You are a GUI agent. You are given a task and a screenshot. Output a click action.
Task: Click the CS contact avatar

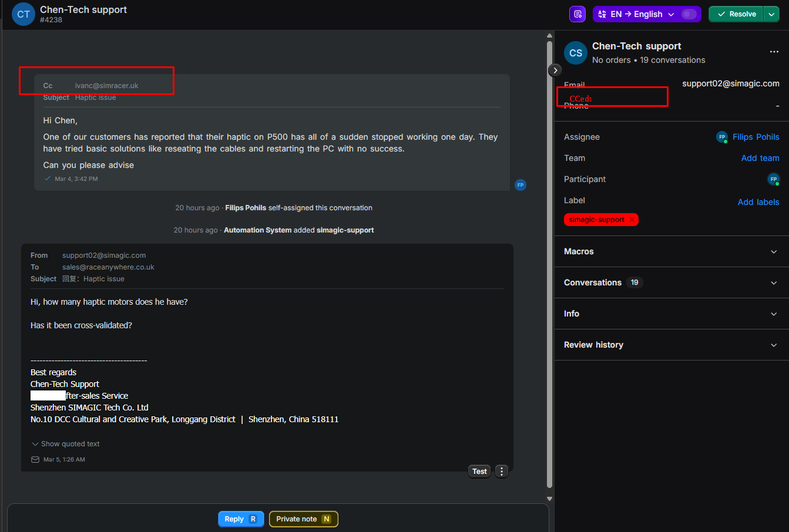576,53
